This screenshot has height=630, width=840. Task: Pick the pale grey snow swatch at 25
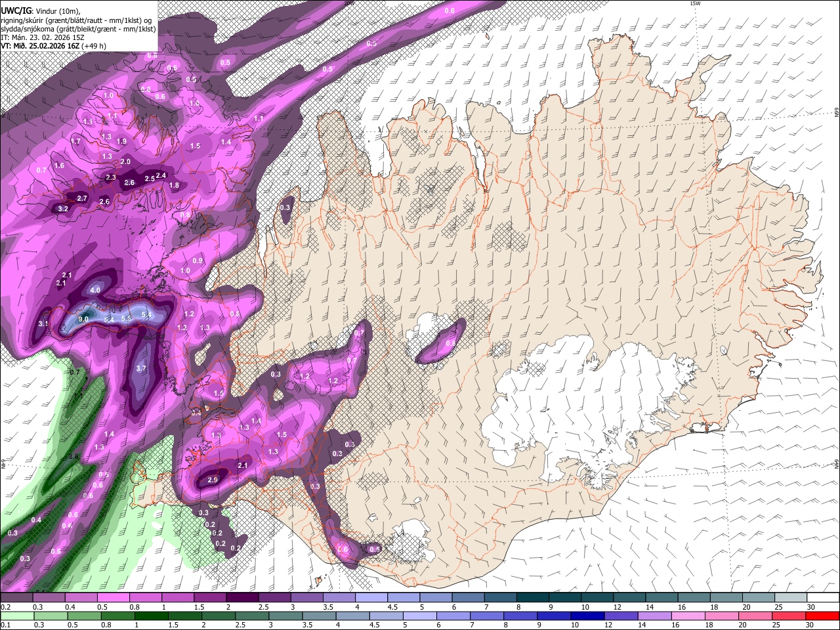click(x=790, y=598)
